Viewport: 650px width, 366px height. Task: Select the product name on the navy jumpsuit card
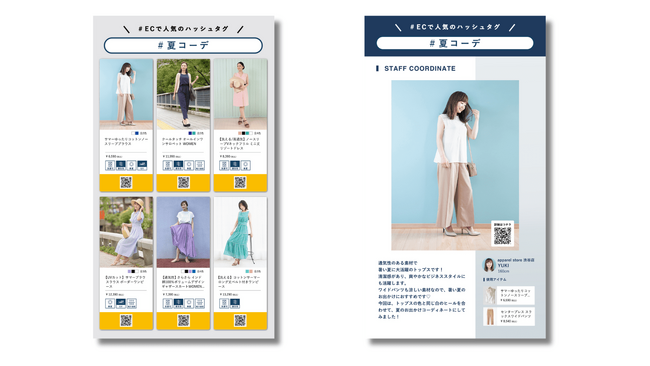tap(182, 142)
